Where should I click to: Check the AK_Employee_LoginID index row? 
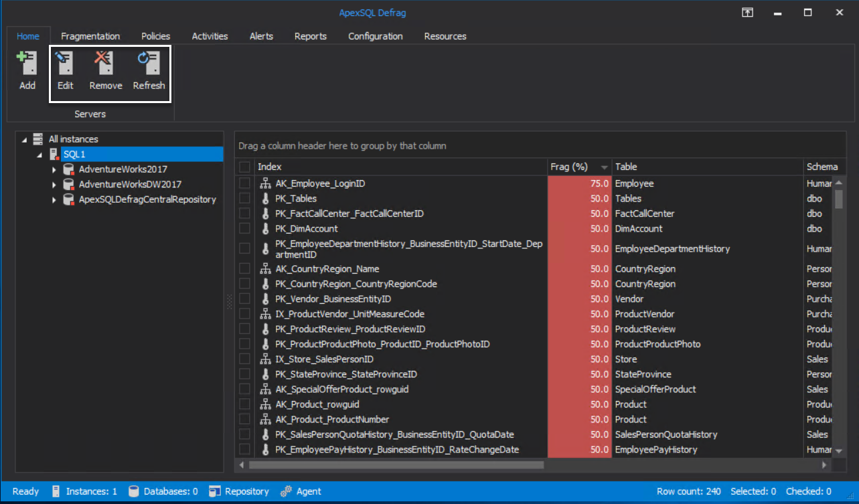click(244, 183)
